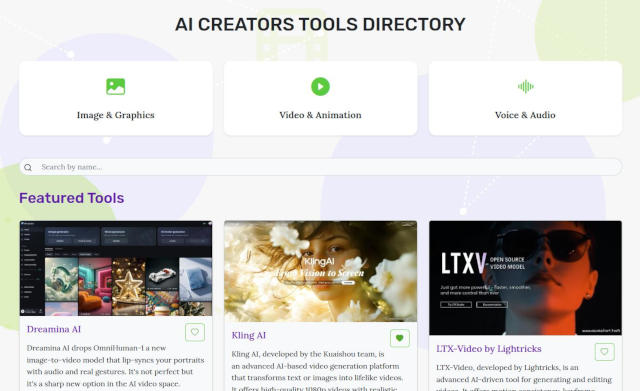This screenshot has height=391, width=640.
Task: Click the Featured Tools heading
Action: coord(71,198)
